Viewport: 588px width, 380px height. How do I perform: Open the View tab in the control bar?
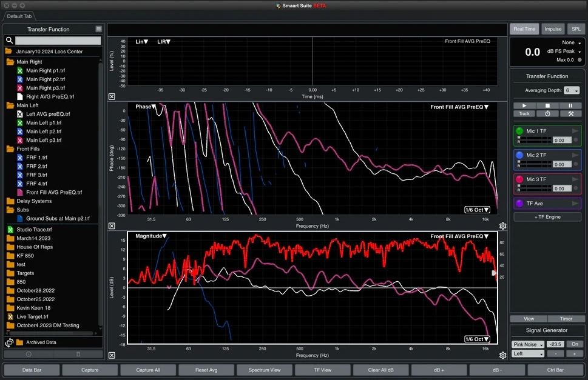click(x=529, y=319)
